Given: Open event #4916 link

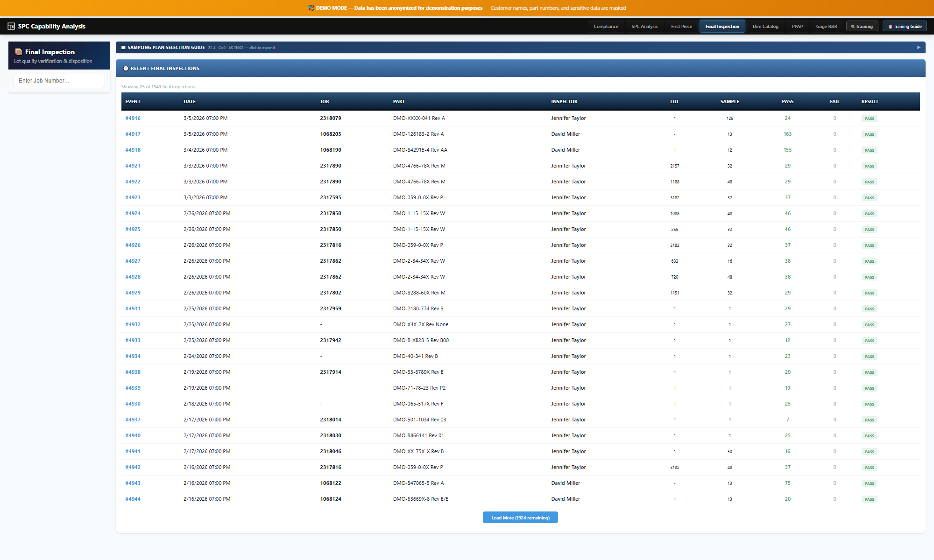Looking at the screenshot, I should (x=133, y=119).
